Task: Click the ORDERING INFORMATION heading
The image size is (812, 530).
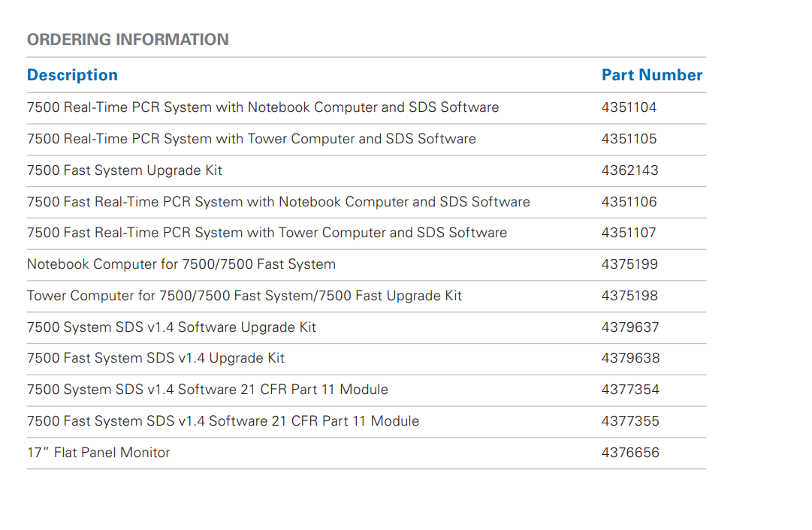Action: point(128,39)
